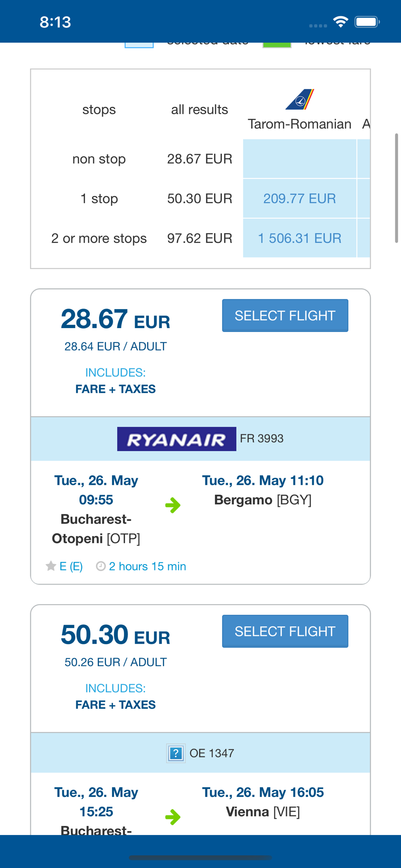Screen dimensions: 401x868
Task: Tap the light blue selected date swatch
Action: (x=139, y=45)
